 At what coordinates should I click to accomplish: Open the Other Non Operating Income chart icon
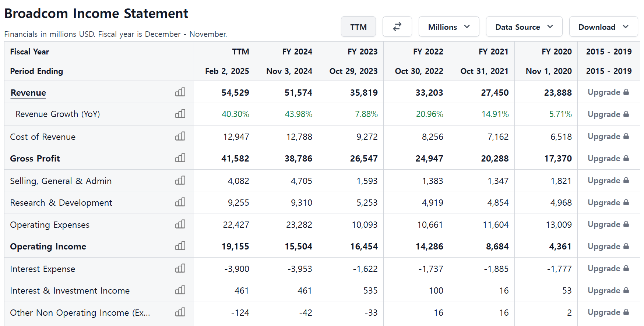click(x=180, y=312)
